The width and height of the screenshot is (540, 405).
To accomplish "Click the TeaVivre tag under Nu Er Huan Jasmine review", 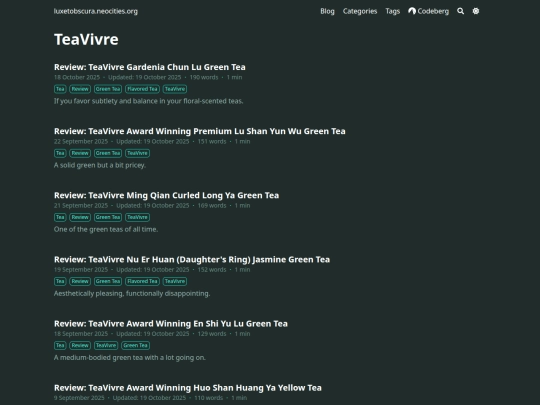I will pyautogui.click(x=175, y=281).
